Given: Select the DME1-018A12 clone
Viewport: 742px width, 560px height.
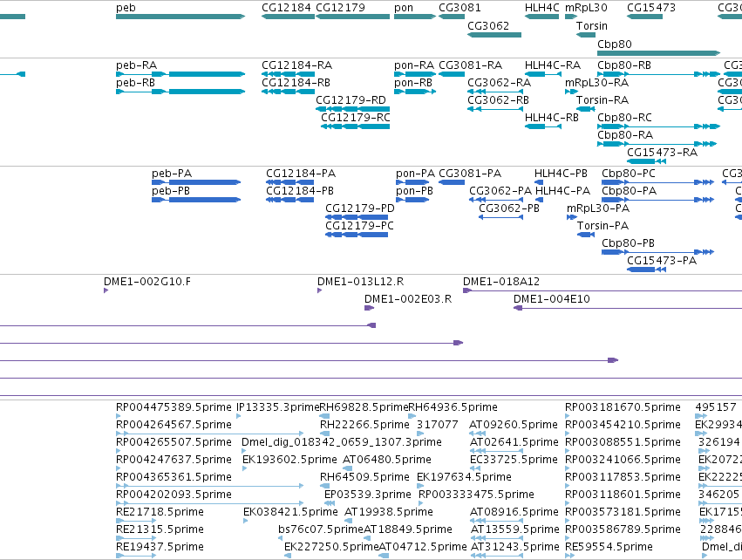Looking at the screenshot, I should [x=602, y=290].
